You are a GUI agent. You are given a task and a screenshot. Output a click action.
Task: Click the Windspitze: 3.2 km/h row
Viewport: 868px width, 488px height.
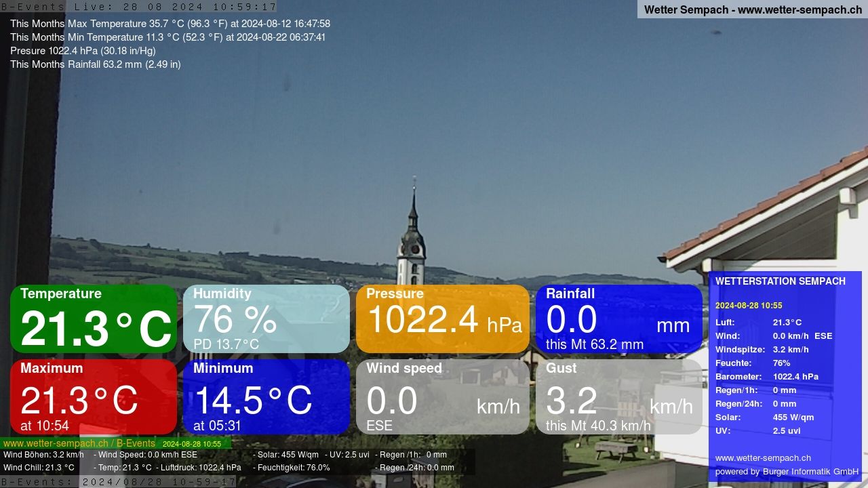[762, 350]
